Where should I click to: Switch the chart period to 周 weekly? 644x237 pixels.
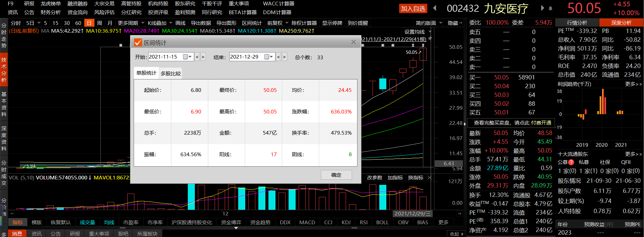pyautogui.click(x=99, y=23)
